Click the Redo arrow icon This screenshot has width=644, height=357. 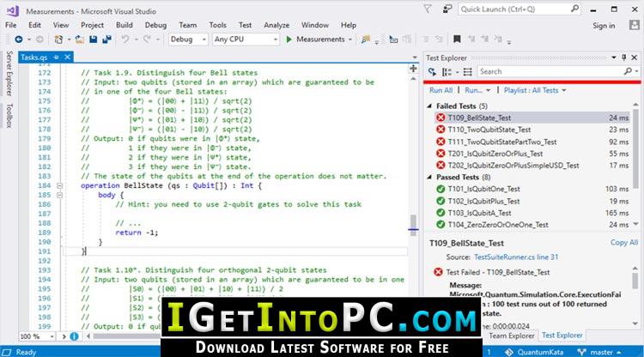click(147, 39)
